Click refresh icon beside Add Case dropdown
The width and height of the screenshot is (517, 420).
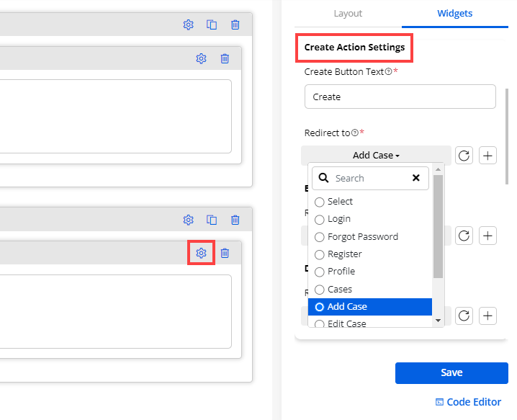point(464,156)
